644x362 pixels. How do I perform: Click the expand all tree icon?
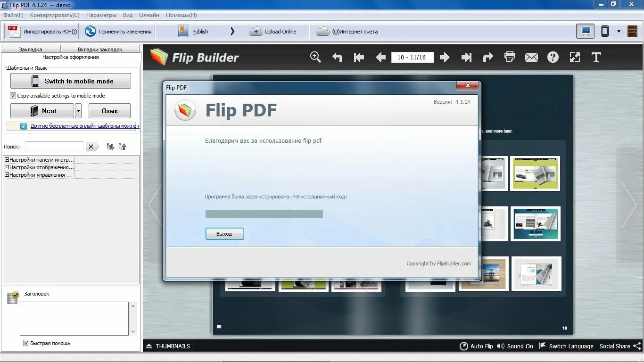pyautogui.click(x=110, y=147)
